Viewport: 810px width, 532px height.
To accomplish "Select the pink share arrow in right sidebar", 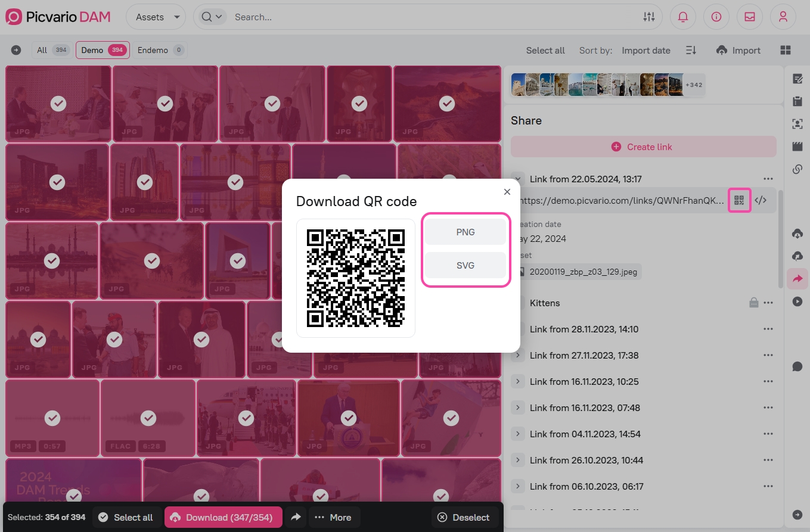I will (797, 279).
